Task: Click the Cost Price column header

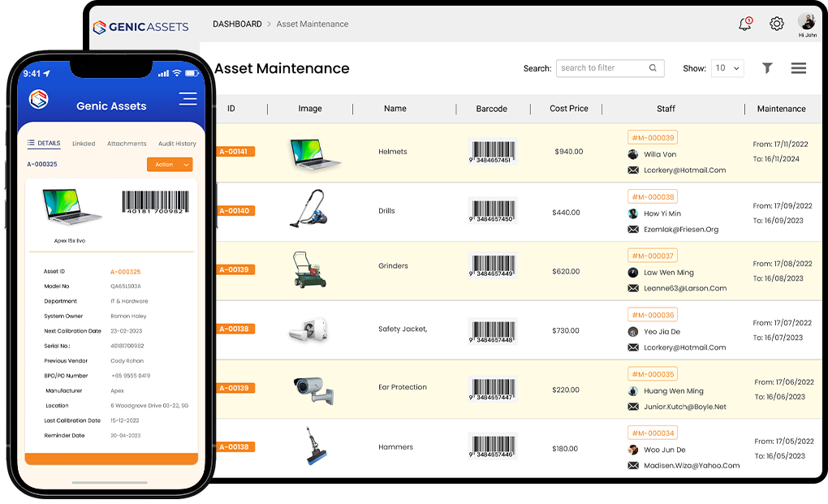Action: pos(568,109)
